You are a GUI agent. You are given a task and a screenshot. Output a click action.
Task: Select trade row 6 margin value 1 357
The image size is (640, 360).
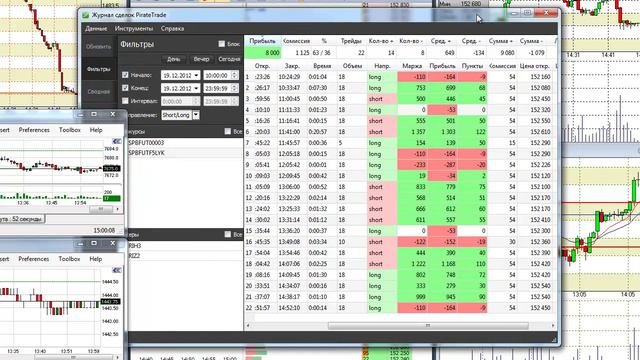[412, 132]
